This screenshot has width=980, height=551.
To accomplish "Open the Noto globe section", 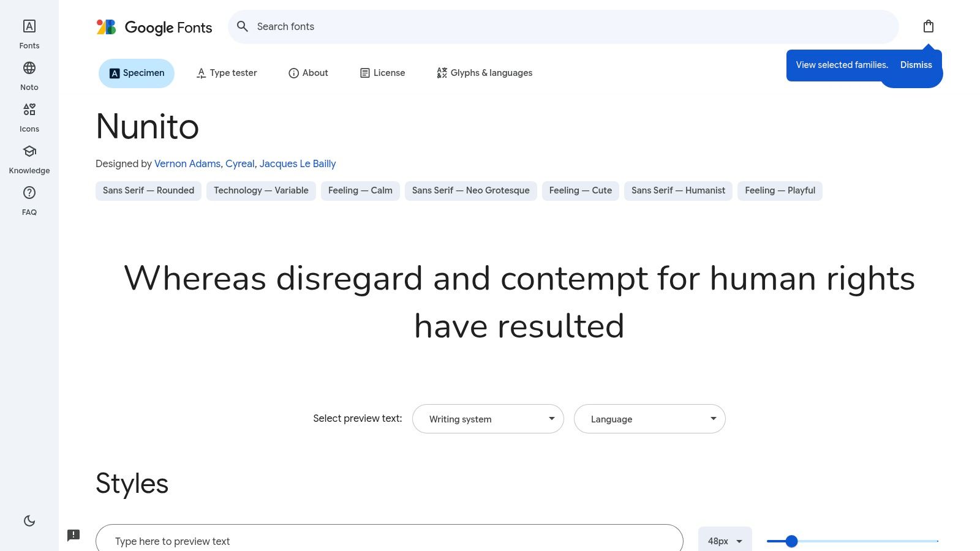I will point(29,76).
